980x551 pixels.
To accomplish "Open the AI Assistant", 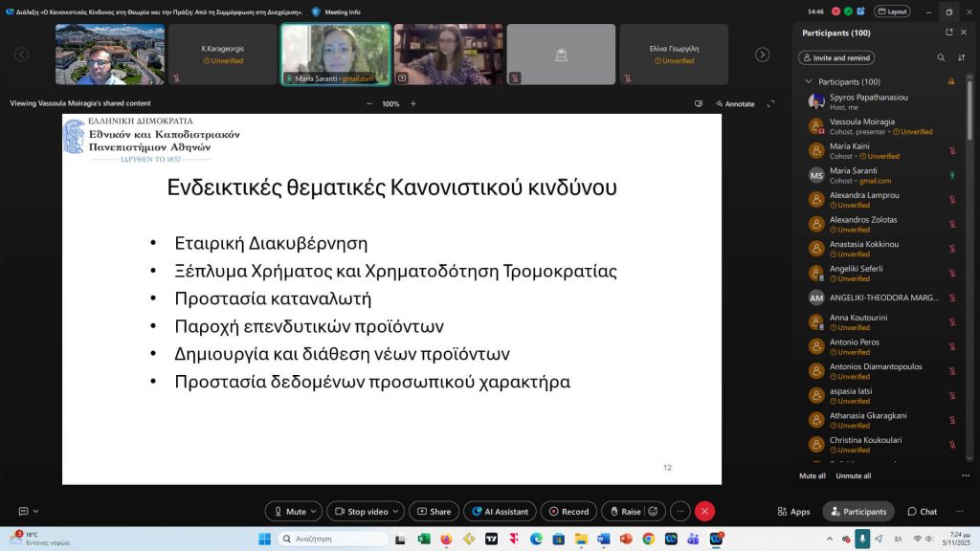I will click(x=499, y=511).
